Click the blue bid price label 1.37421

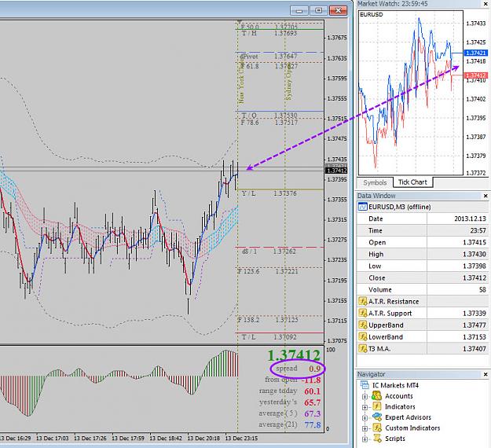point(475,53)
